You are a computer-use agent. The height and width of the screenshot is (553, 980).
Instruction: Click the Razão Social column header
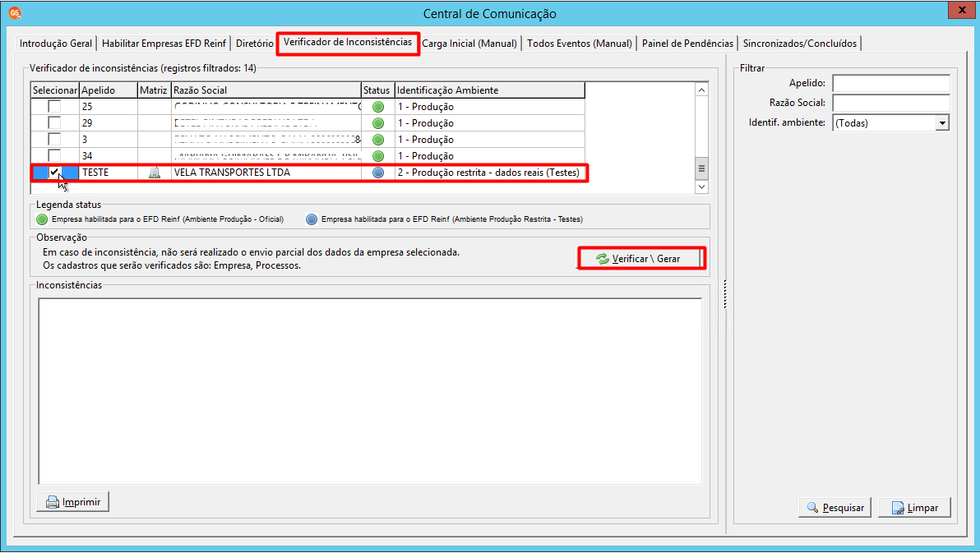(x=266, y=90)
